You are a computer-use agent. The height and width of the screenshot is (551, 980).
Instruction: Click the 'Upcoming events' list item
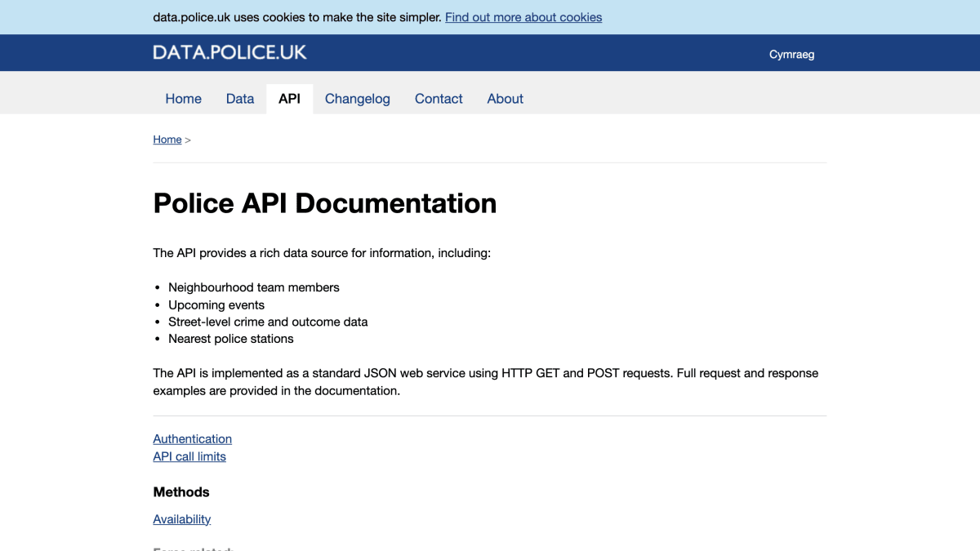tap(216, 304)
